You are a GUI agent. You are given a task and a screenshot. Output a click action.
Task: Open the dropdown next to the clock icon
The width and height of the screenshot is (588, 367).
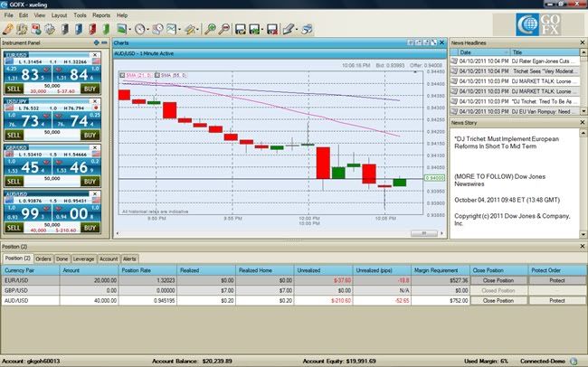(x=148, y=30)
